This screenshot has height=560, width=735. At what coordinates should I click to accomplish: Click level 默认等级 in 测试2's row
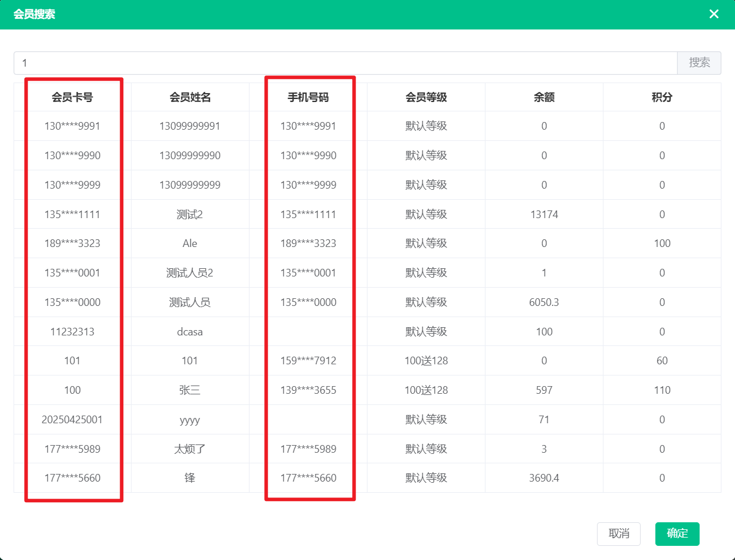(x=426, y=215)
